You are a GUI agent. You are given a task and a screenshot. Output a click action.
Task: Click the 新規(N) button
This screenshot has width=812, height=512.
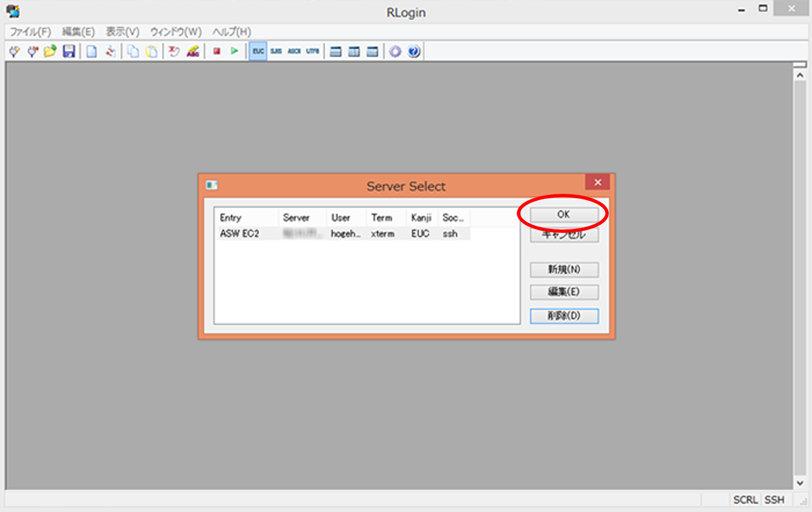point(564,270)
